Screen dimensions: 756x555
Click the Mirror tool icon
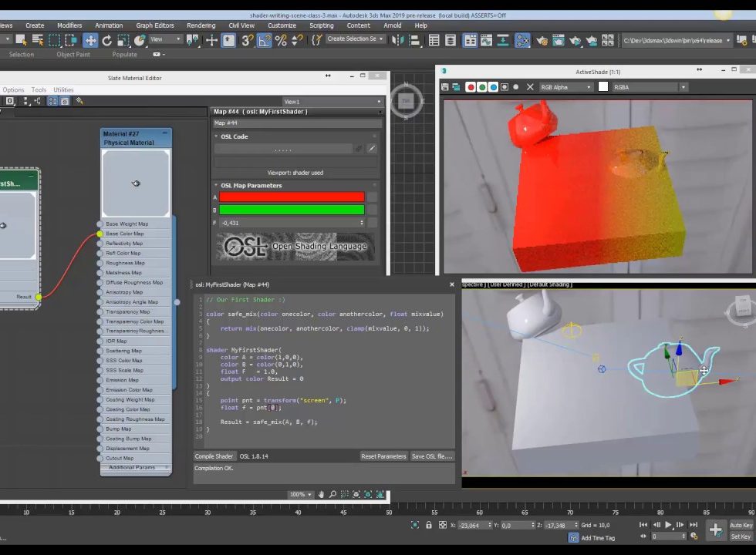pos(397,40)
